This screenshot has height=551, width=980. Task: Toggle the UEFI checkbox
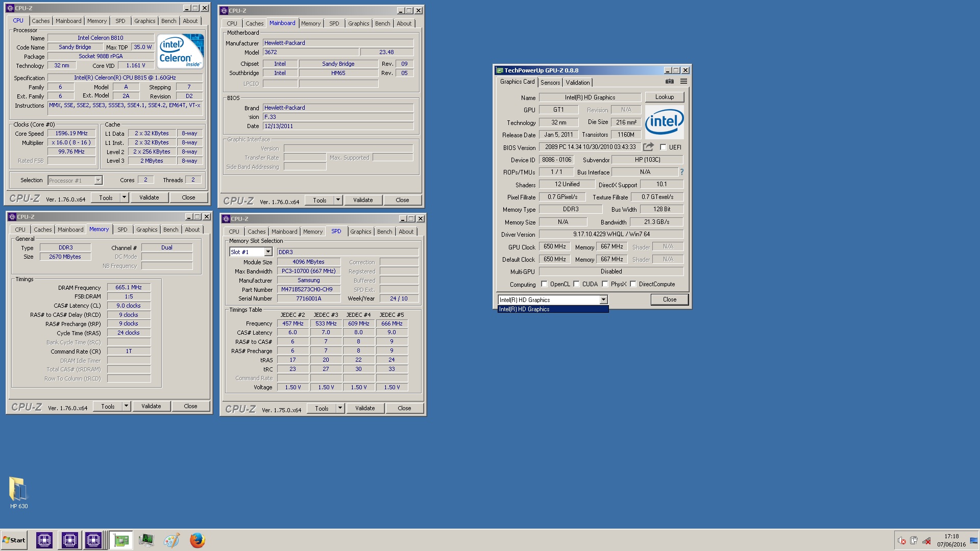[x=663, y=147]
